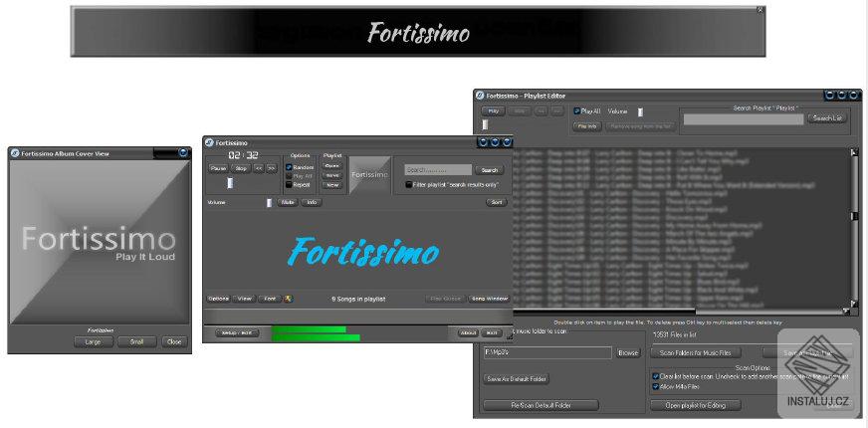The width and height of the screenshot is (868, 428).
Task: Click the colorful icon next to Font button
Action: (x=288, y=299)
